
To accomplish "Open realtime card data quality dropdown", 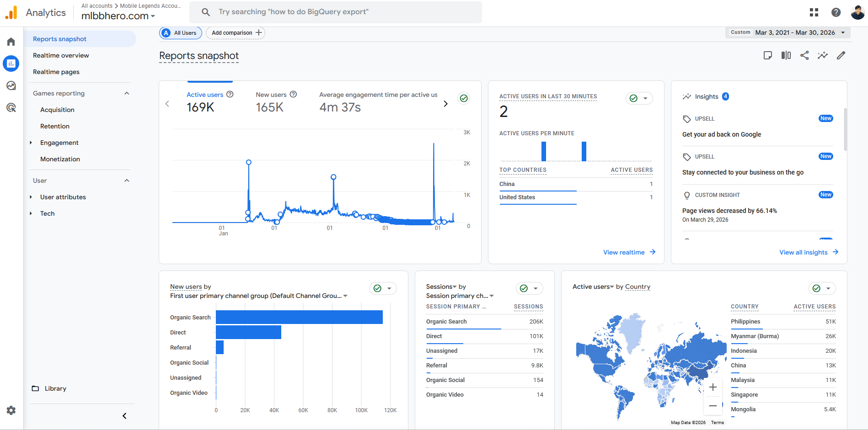I will (x=639, y=98).
